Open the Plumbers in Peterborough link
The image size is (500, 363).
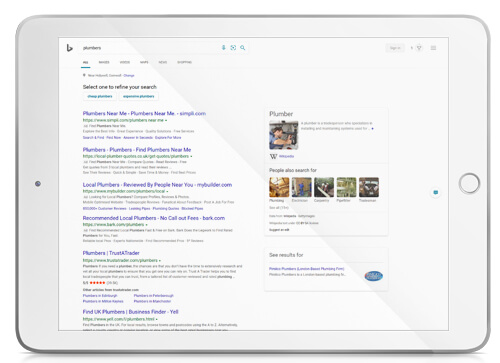pos(154,296)
